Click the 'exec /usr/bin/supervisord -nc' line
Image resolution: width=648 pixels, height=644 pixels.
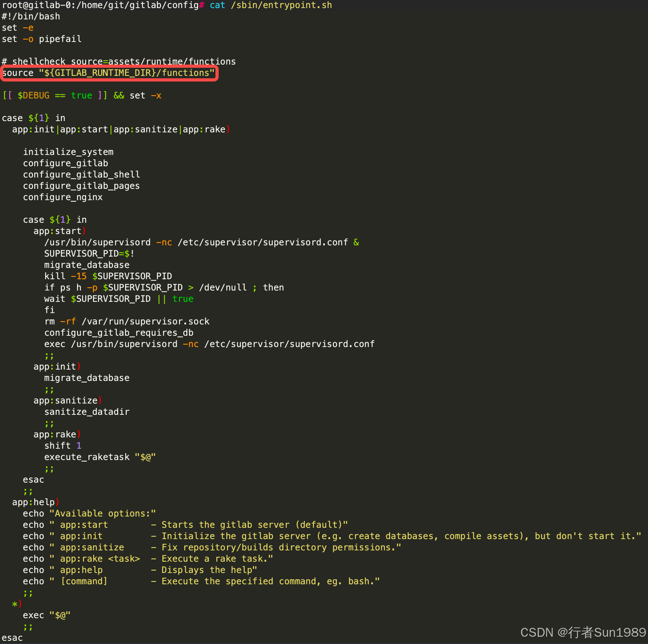tap(209, 344)
